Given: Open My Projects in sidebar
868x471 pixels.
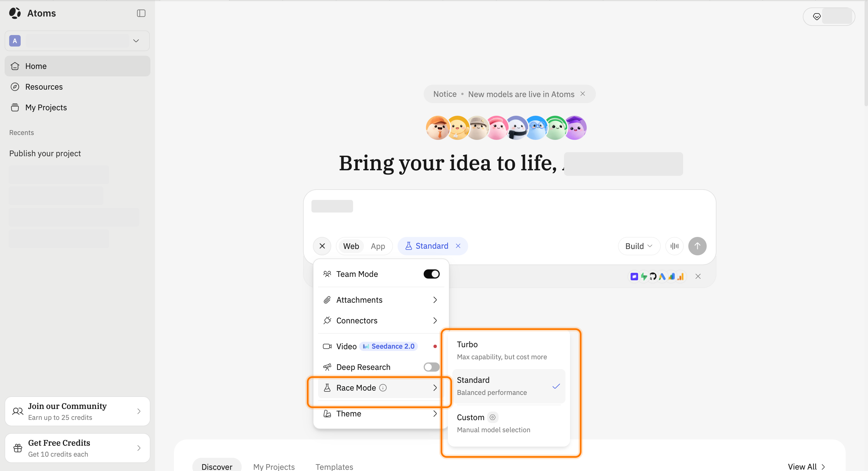Looking at the screenshot, I should (77, 107).
